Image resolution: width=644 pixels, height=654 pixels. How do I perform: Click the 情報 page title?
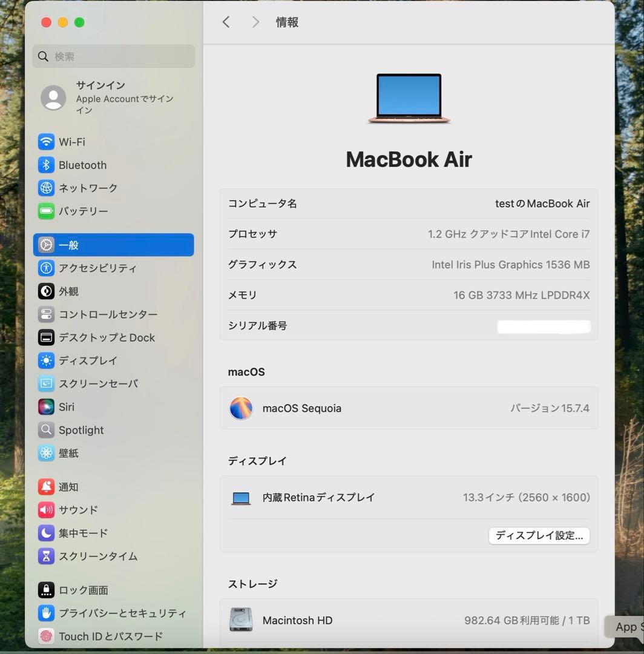click(x=287, y=22)
